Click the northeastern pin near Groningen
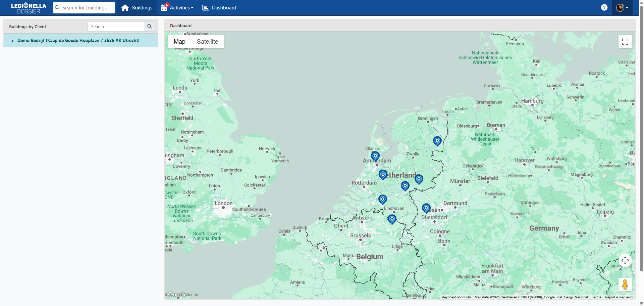The width and height of the screenshot is (644, 306). click(437, 141)
